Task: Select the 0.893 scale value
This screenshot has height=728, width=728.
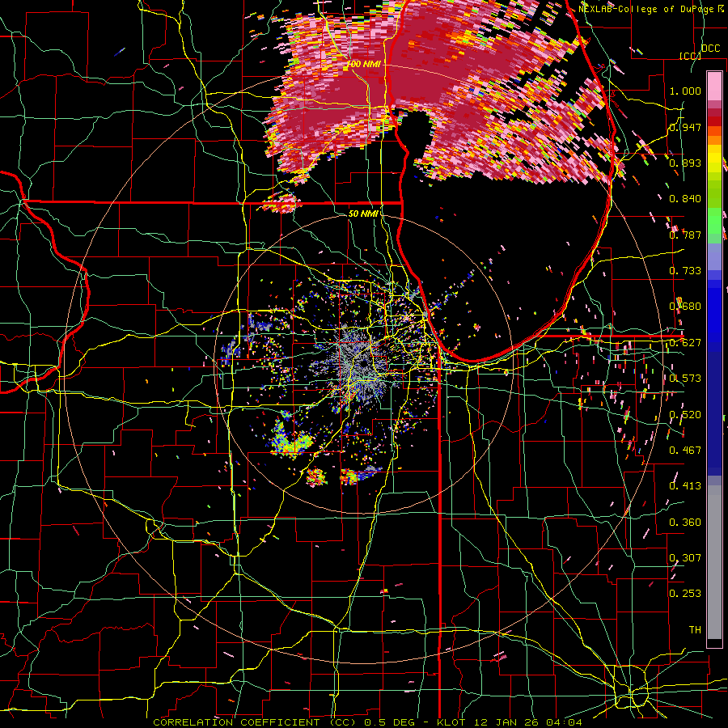Action: point(685,163)
